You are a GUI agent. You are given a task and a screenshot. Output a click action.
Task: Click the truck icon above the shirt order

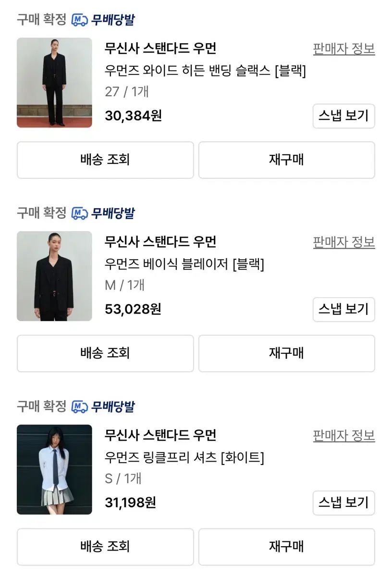(80, 407)
